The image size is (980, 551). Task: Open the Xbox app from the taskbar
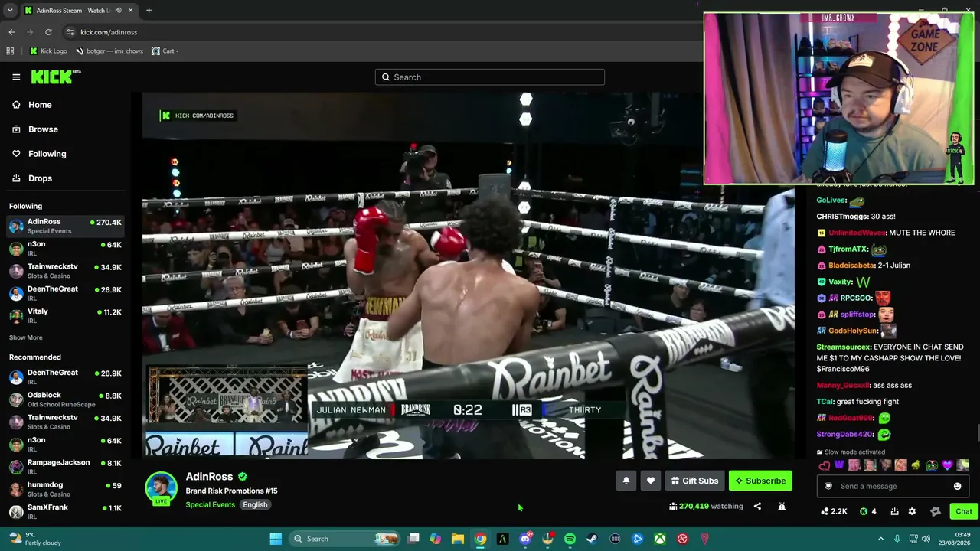tap(659, 539)
